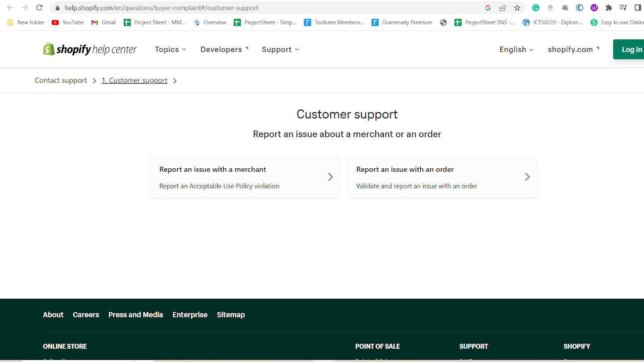Click the Log in button
The image size is (644, 362).
coord(629,50)
